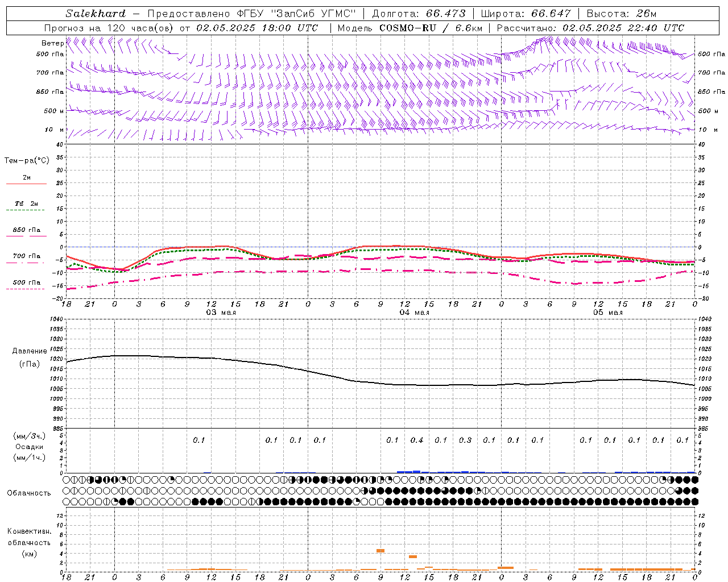Click the "Облачность" cloud cover row label
The width and height of the screenshot is (728, 582).
tap(29, 493)
